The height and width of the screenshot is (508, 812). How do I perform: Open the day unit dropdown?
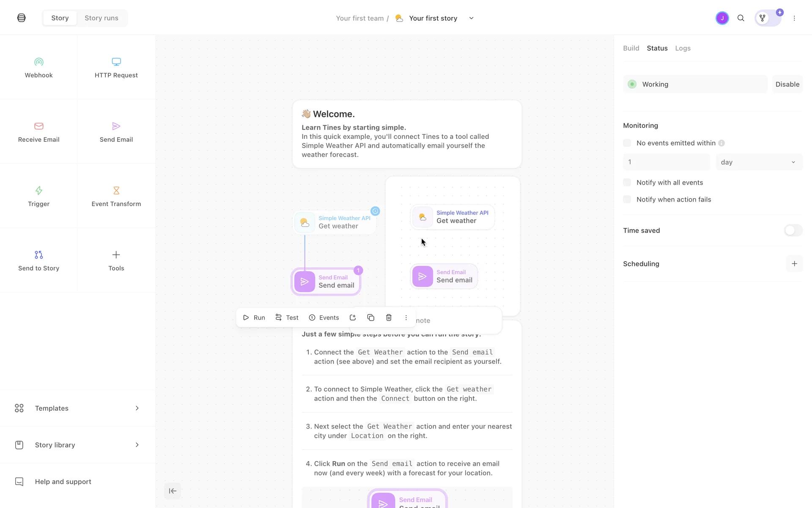pos(759,162)
